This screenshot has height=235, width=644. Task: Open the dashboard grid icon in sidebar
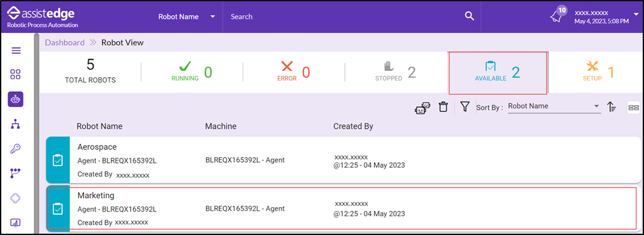click(x=16, y=75)
